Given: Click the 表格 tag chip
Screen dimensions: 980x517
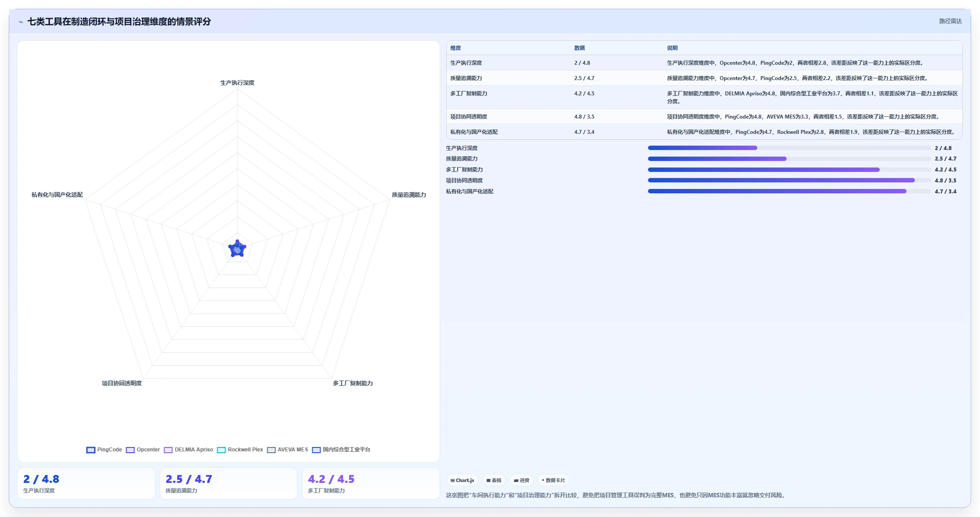Looking at the screenshot, I should point(494,480).
